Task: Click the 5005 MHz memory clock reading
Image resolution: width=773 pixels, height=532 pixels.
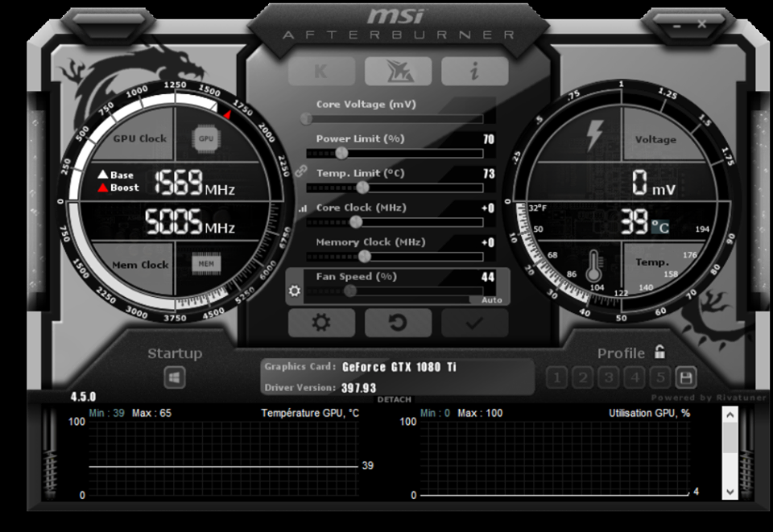Action: [x=190, y=221]
